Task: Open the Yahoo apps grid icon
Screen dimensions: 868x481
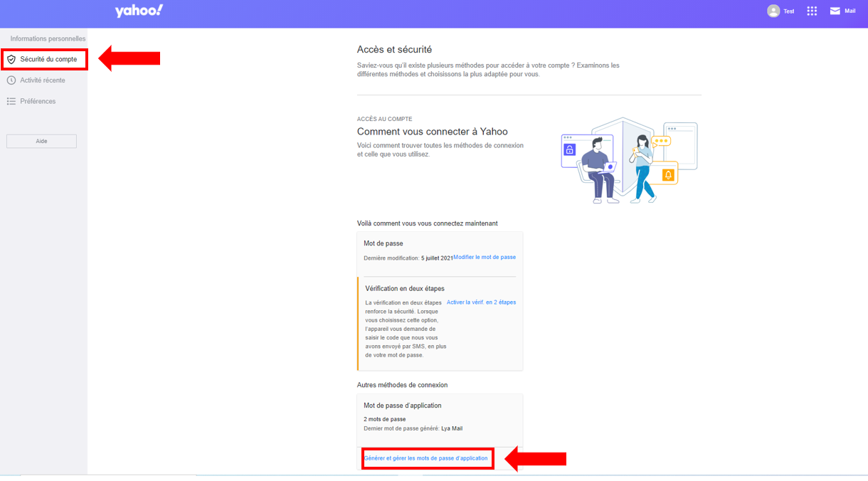Action: [812, 11]
